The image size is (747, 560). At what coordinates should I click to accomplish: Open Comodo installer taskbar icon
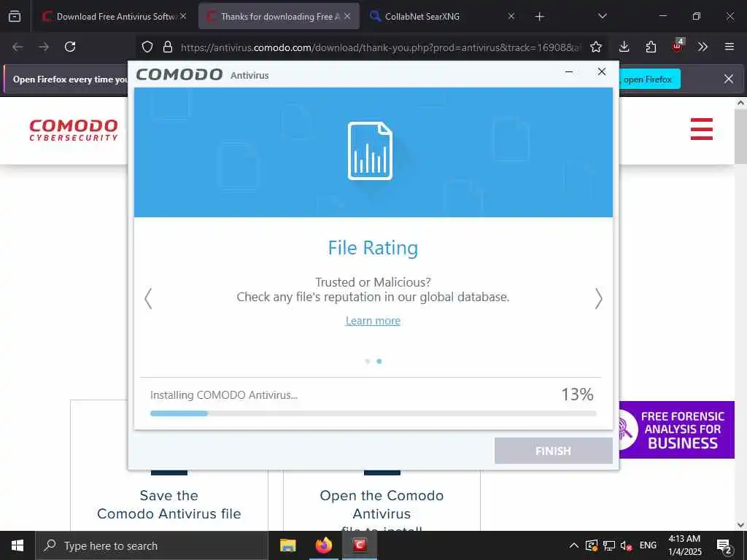360,545
